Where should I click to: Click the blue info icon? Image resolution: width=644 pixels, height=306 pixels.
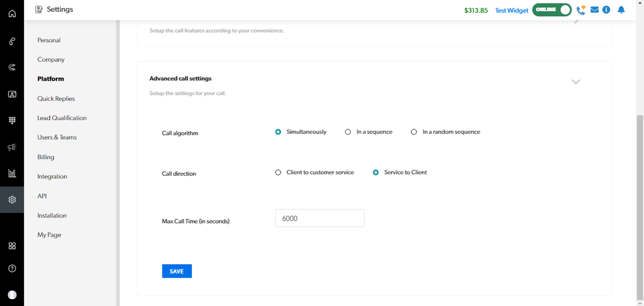tap(606, 10)
